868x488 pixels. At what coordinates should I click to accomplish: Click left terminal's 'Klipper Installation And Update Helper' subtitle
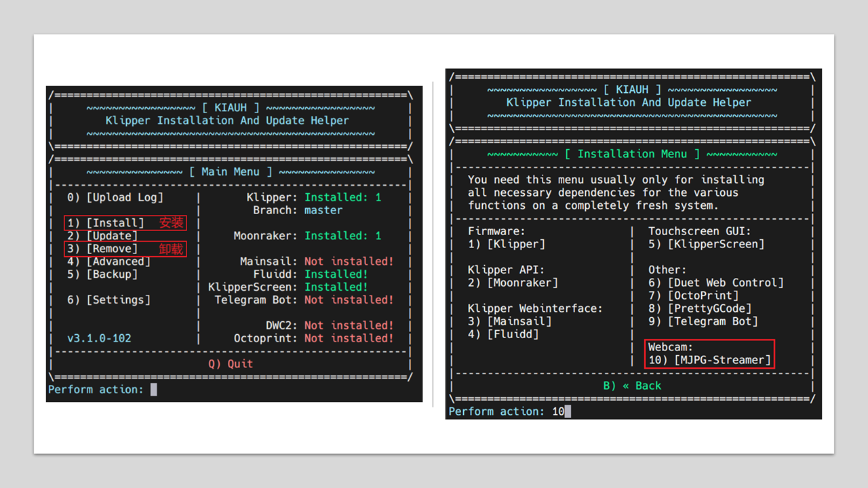tap(227, 121)
